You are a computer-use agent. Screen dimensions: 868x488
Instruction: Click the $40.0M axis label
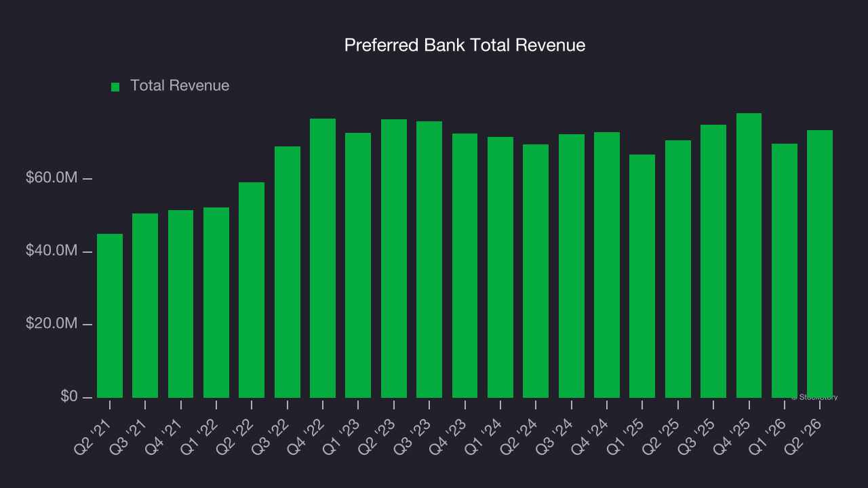click(52, 251)
